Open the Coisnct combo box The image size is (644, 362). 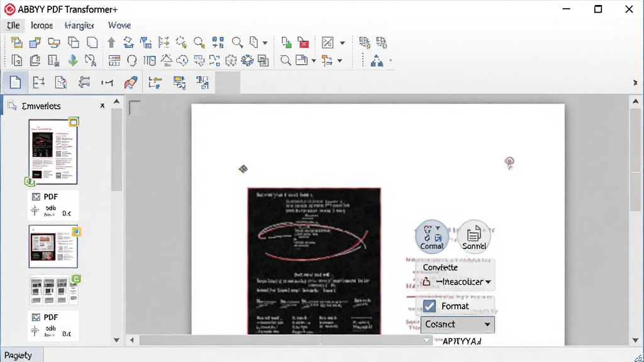pyautogui.click(x=458, y=324)
